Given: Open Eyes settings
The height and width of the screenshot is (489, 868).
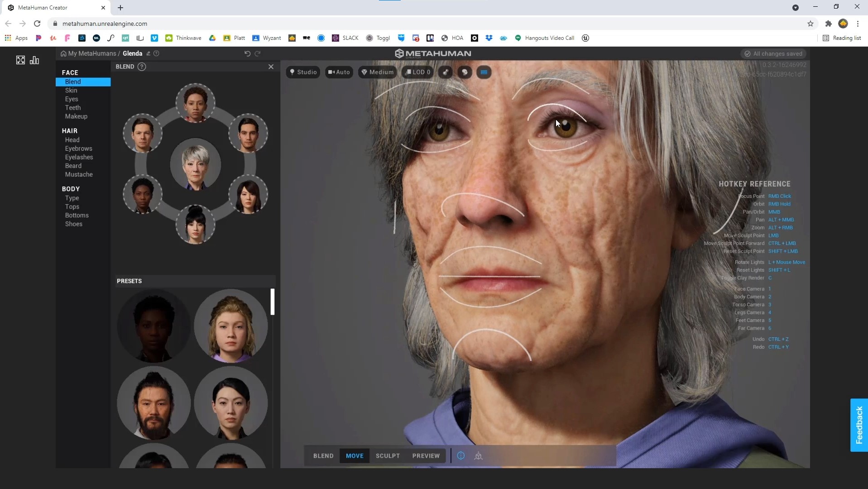Looking at the screenshot, I should [x=72, y=99].
